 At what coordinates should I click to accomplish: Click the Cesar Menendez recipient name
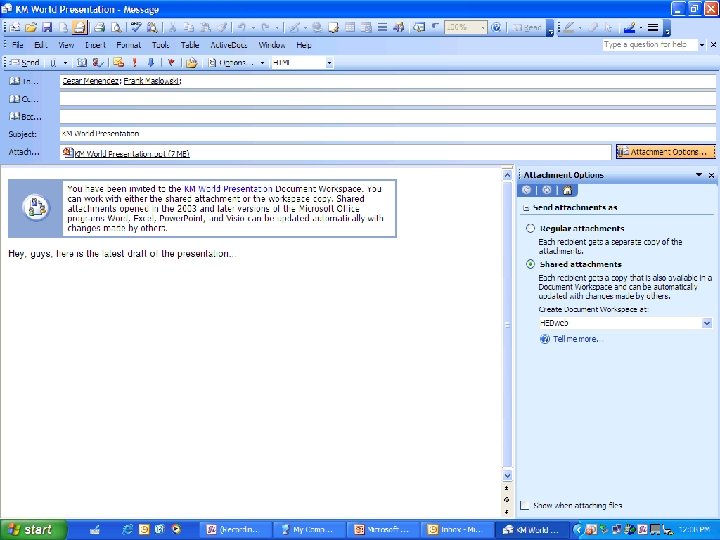pyautogui.click(x=91, y=81)
